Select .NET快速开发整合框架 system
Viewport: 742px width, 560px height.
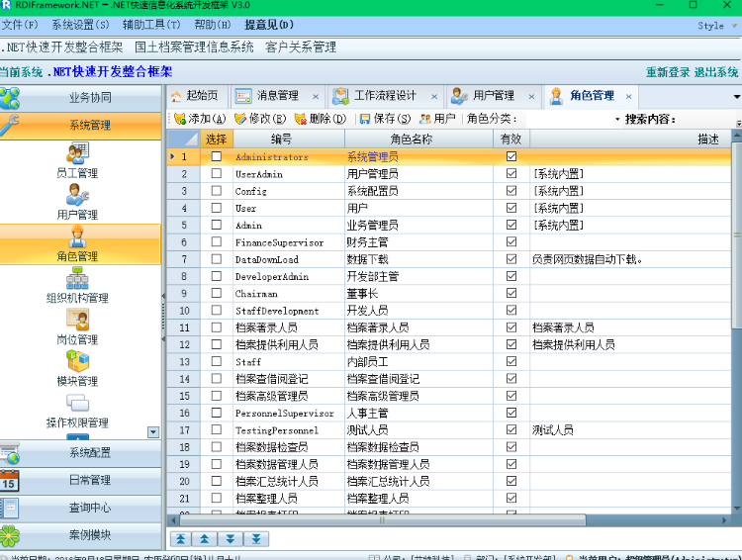coord(61,47)
